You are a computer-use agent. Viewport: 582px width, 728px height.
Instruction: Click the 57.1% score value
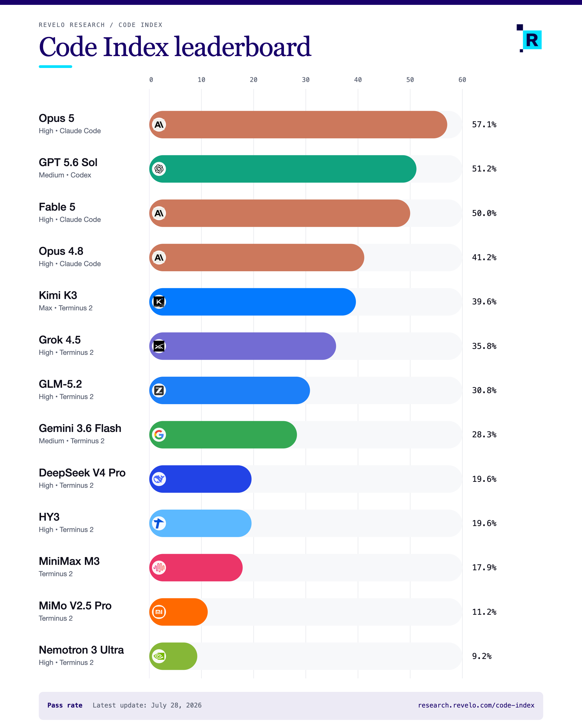click(x=484, y=125)
